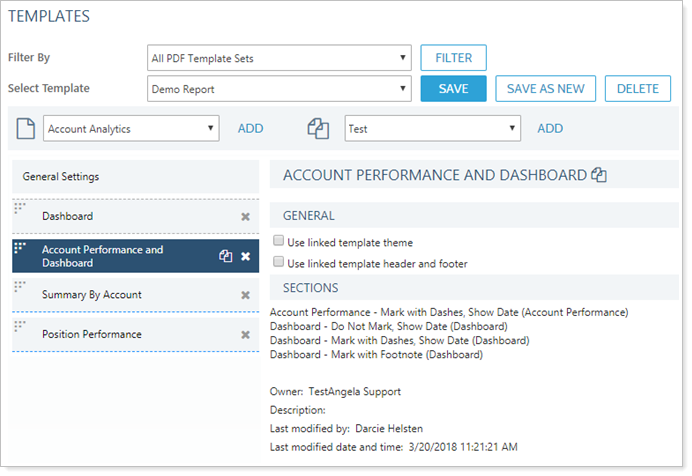
Task: Check Use linked template header and footer
Action: [x=278, y=263]
